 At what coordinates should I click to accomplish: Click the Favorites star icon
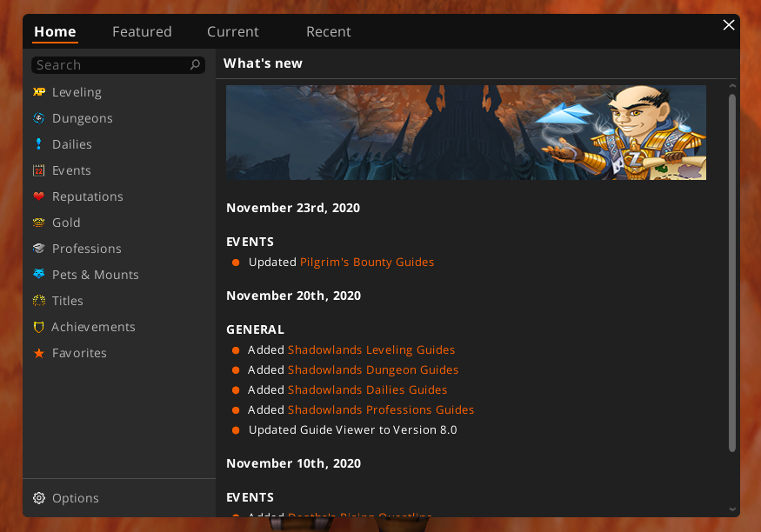(39, 353)
